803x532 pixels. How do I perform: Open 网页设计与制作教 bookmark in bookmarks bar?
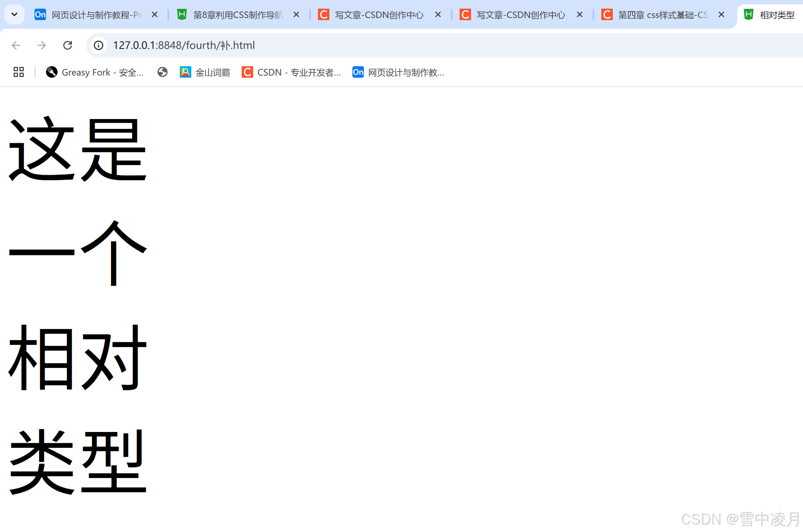click(x=398, y=72)
